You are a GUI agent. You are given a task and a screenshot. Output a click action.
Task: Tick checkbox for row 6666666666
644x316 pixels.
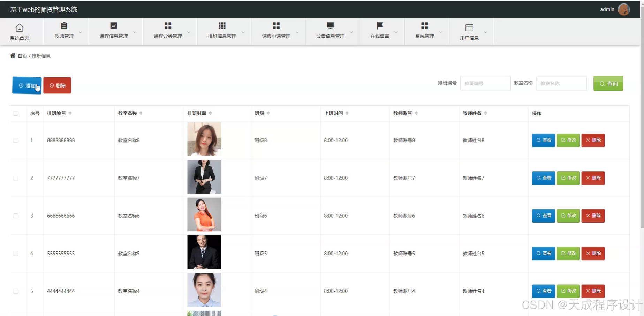(16, 216)
